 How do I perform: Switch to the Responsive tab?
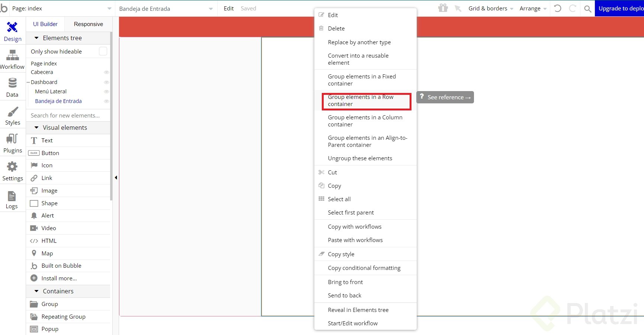coord(89,24)
